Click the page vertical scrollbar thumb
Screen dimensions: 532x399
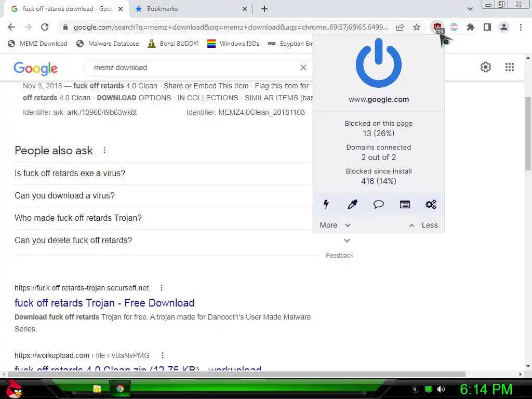(528, 134)
